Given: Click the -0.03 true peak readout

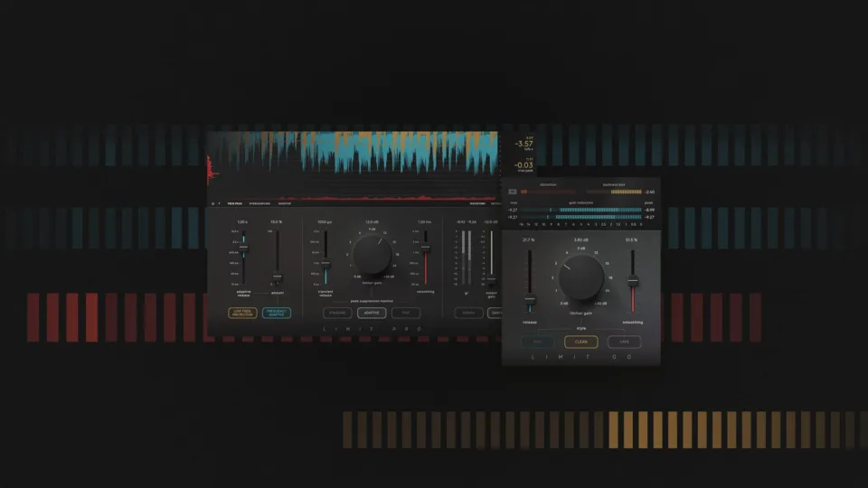Looking at the screenshot, I should [x=524, y=164].
